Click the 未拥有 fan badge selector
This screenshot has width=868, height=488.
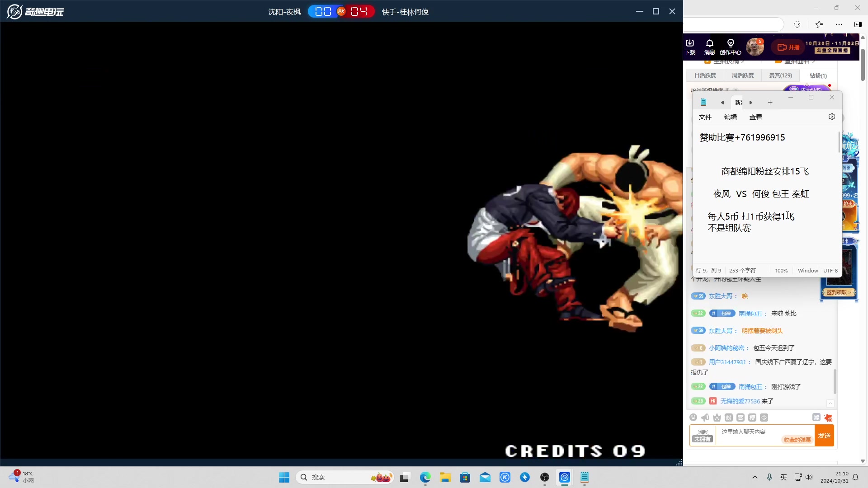703,436
